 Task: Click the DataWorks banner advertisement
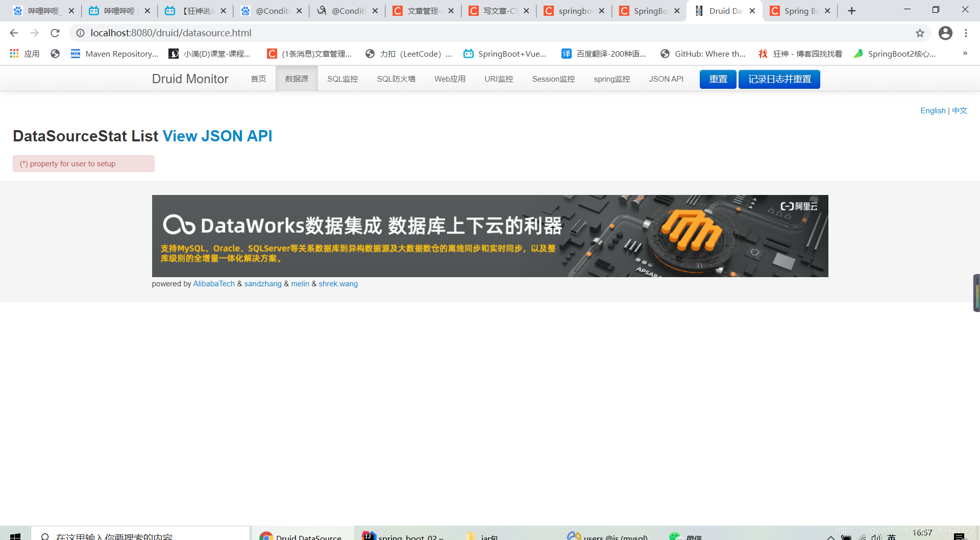point(490,236)
